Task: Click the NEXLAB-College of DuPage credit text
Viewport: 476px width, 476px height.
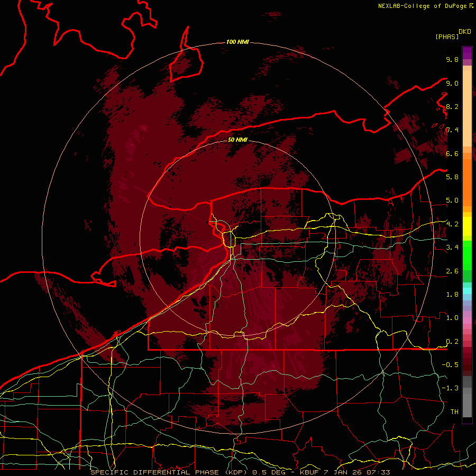Action: click(422, 6)
